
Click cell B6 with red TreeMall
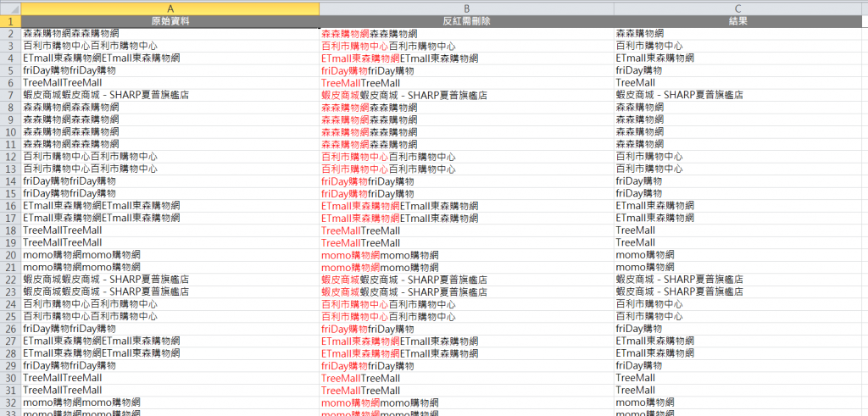point(467,83)
